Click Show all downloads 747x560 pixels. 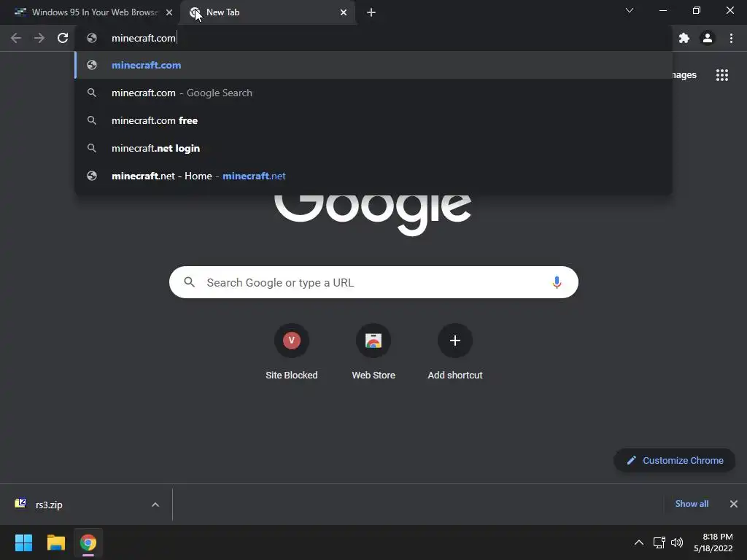[692, 504]
